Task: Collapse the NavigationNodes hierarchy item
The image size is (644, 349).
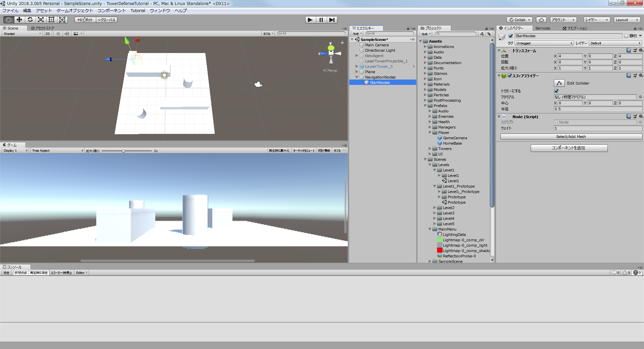Action: pos(357,77)
